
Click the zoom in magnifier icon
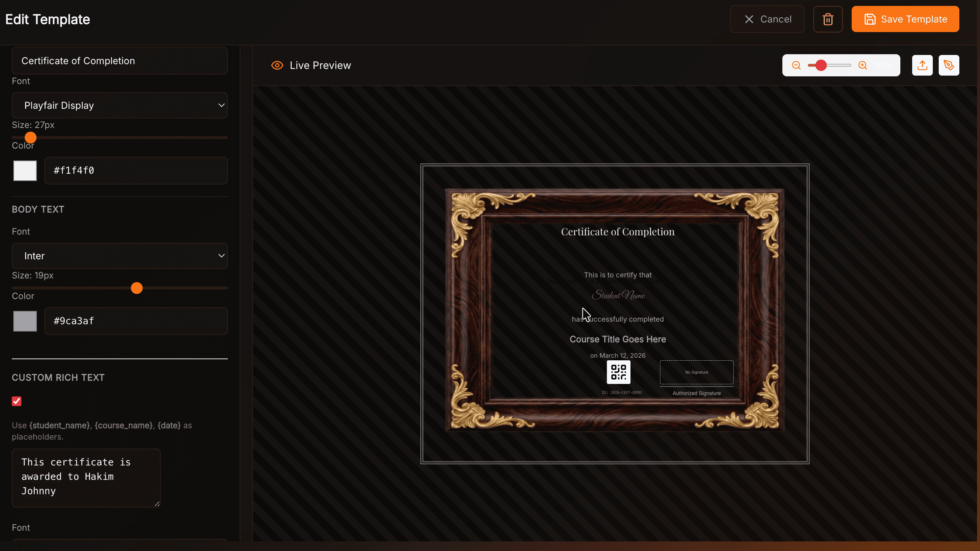pyautogui.click(x=863, y=65)
